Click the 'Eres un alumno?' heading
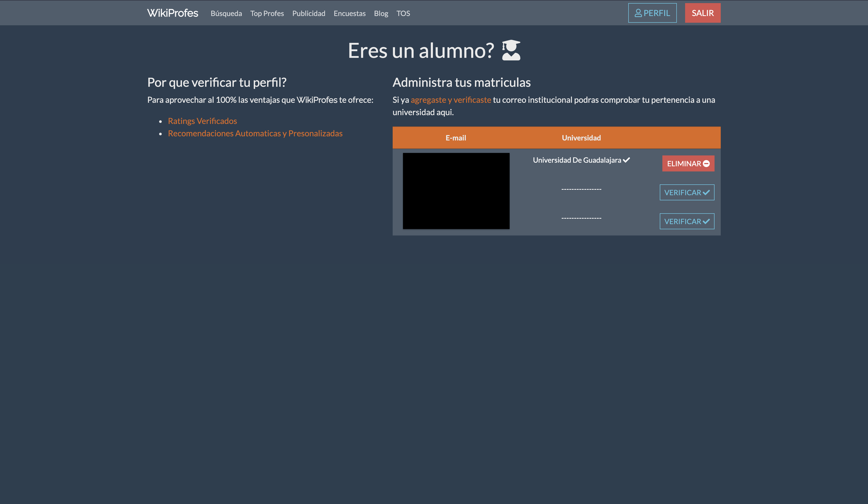This screenshot has width=868, height=504. (x=421, y=51)
